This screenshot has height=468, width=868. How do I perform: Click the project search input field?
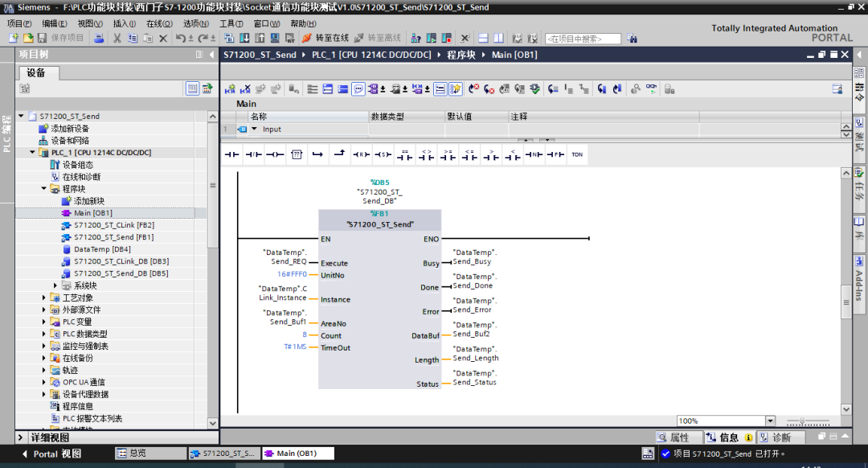tap(583, 39)
